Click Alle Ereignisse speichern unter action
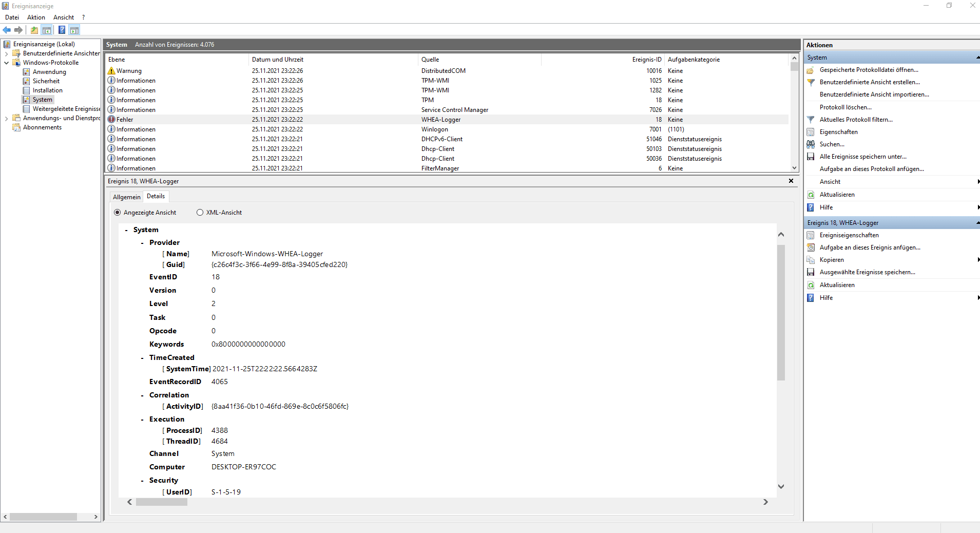This screenshot has height=533, width=980. tap(863, 157)
